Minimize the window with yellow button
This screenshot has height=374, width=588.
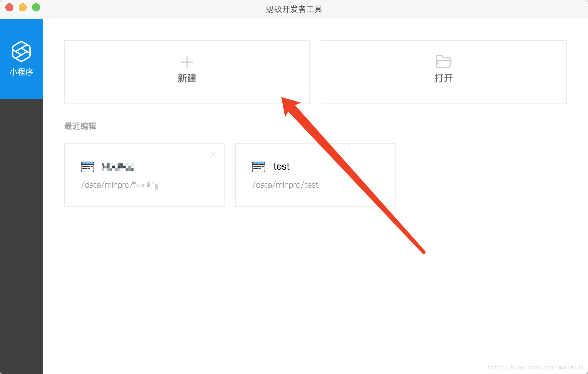23,7
